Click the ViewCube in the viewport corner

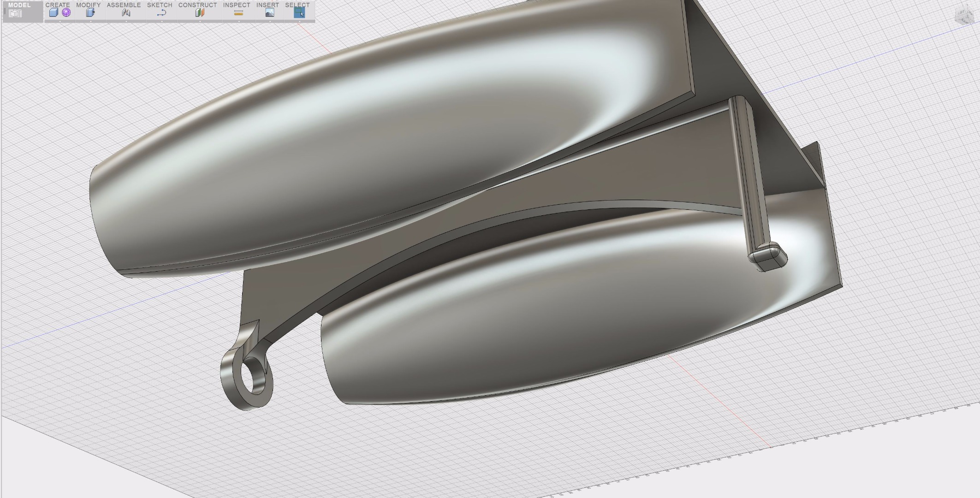(x=966, y=14)
